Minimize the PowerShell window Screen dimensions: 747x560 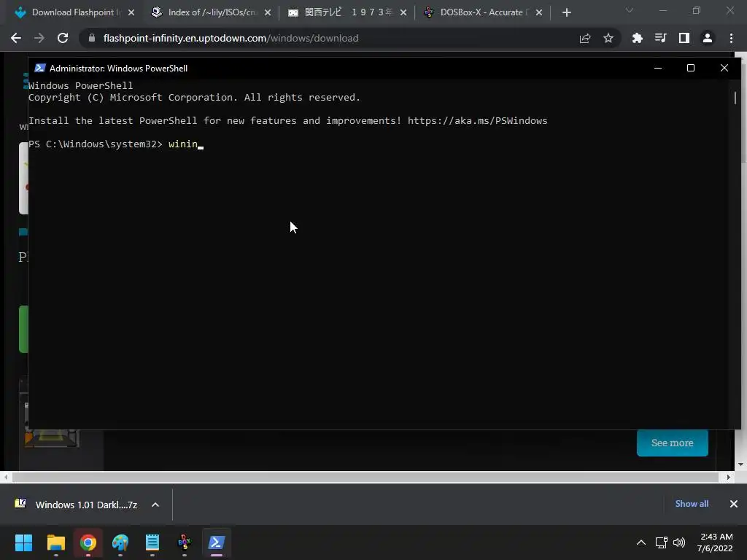pyautogui.click(x=658, y=68)
